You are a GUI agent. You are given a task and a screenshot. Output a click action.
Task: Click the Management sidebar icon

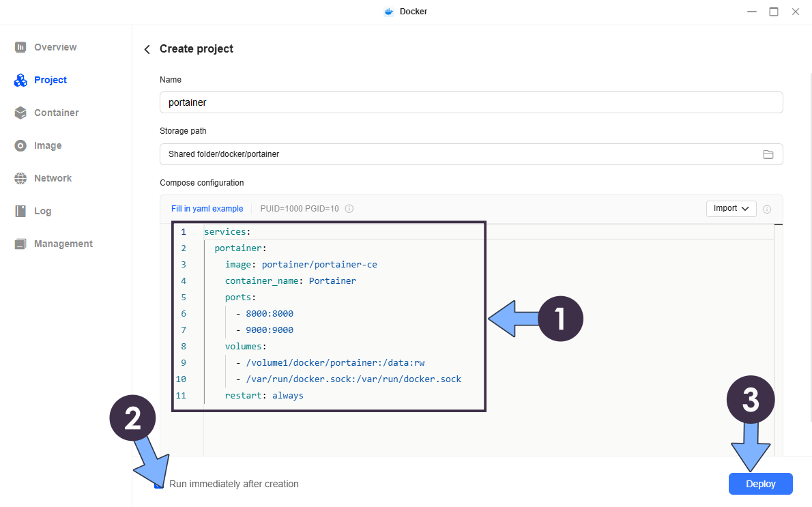click(20, 244)
